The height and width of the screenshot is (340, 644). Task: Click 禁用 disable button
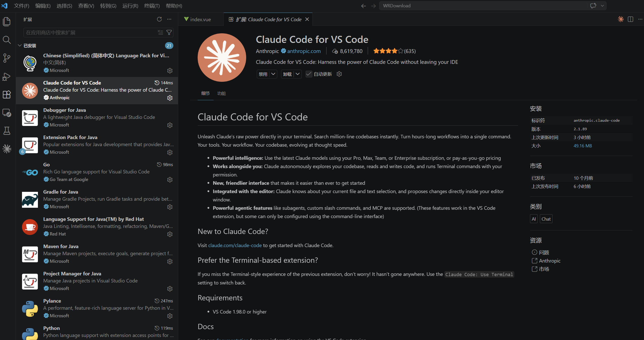pyautogui.click(x=263, y=74)
